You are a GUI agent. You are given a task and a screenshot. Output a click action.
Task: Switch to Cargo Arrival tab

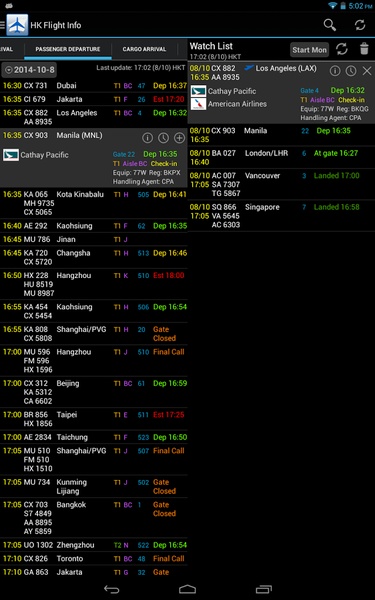click(x=144, y=49)
